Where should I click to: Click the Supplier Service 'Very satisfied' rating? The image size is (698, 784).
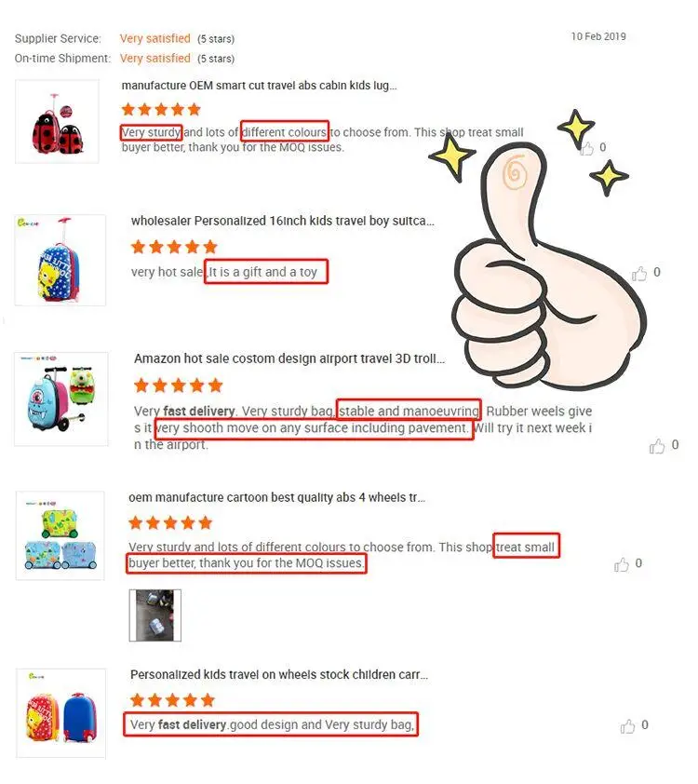(154, 38)
